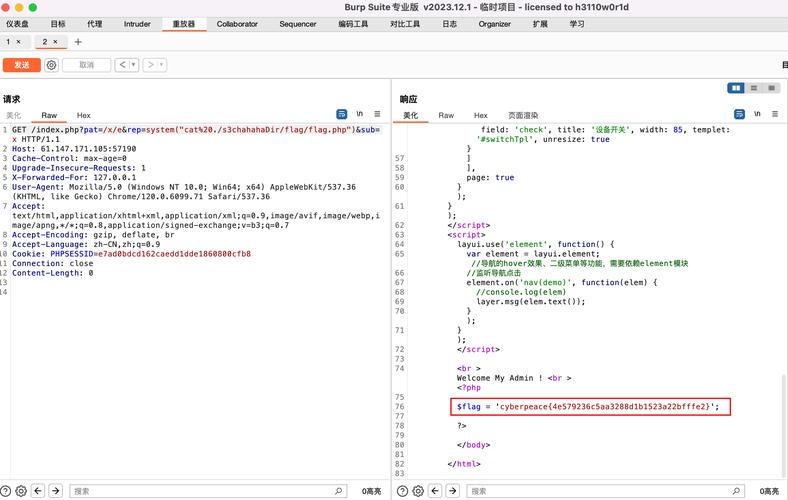Select request Raw view
Image resolution: width=788 pixels, height=500 pixels.
pyautogui.click(x=49, y=116)
